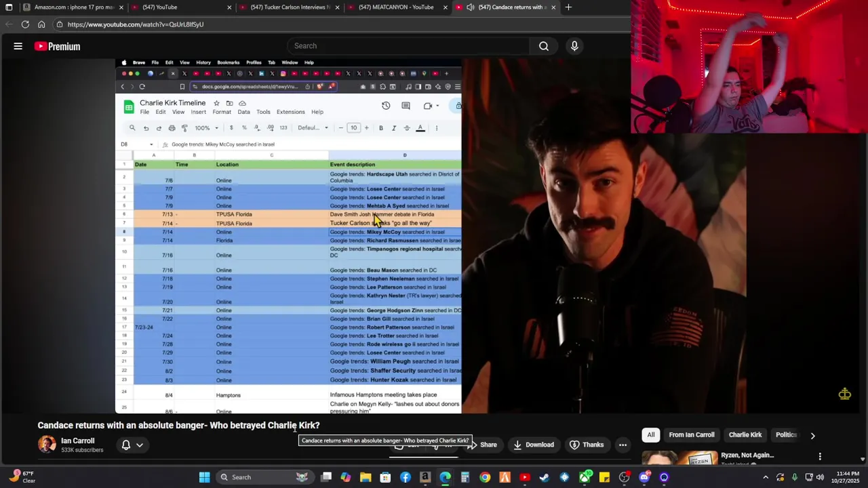Toggle Strikethrough in the video's Sheets toolbar
The height and width of the screenshot is (488, 868).
[407, 128]
